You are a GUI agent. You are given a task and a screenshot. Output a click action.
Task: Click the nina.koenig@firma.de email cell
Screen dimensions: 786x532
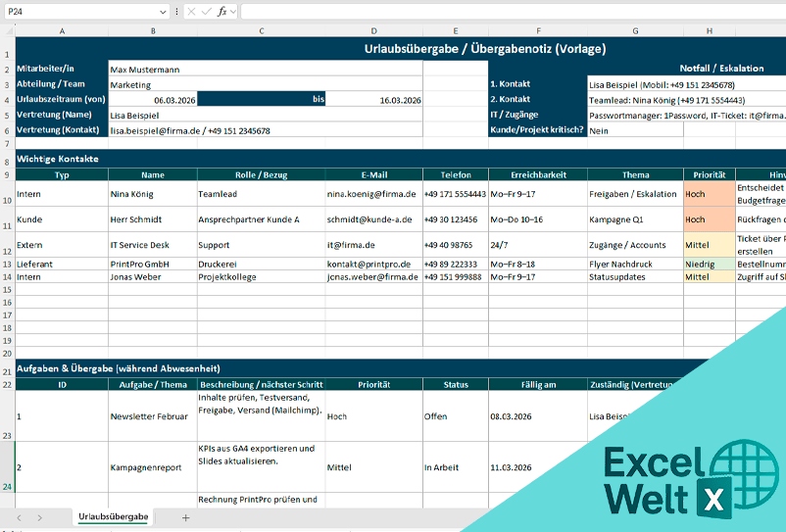coord(373,194)
